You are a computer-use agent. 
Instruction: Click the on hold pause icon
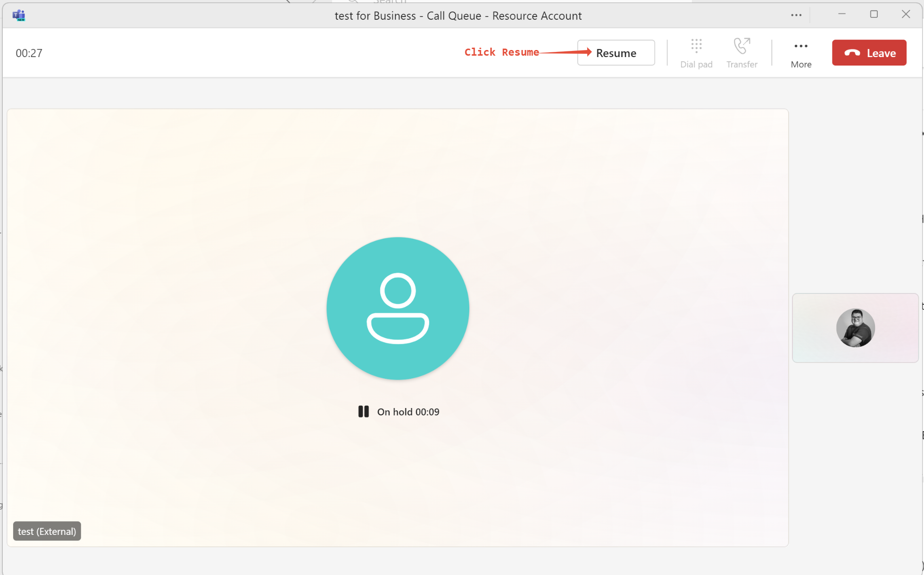363,411
